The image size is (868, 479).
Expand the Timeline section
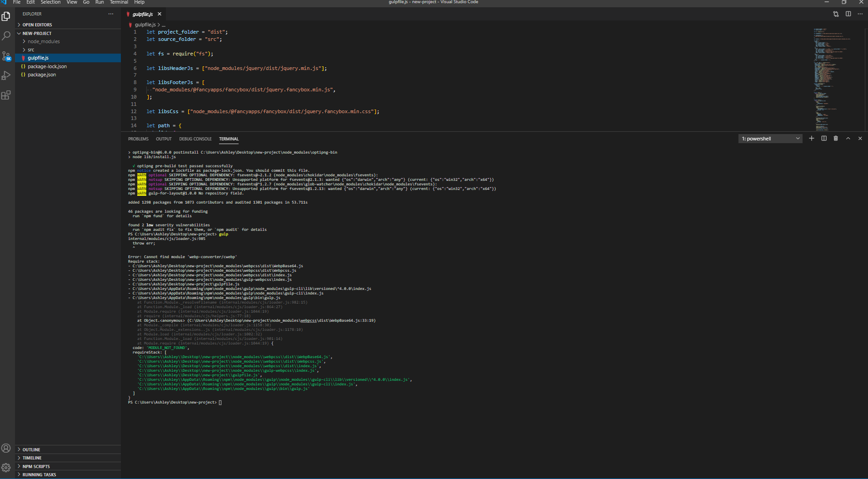click(x=68, y=458)
